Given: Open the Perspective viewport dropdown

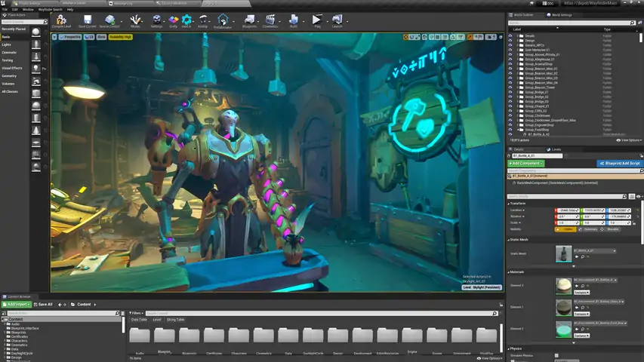Looking at the screenshot, I should (x=71, y=36).
